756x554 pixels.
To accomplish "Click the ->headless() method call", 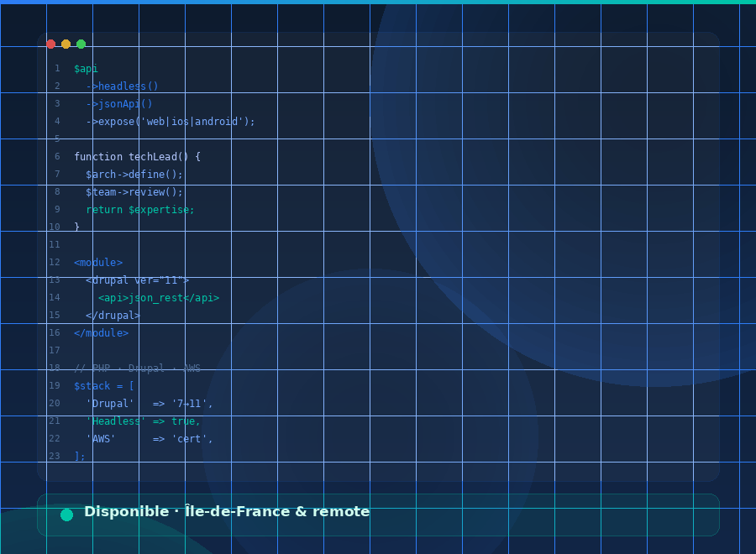I will pyautogui.click(x=122, y=86).
